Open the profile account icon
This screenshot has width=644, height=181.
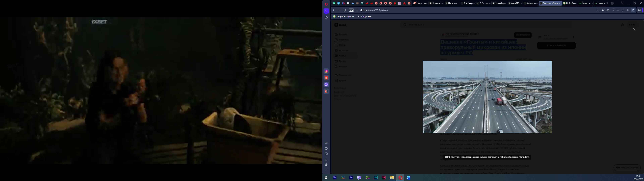click(633, 10)
